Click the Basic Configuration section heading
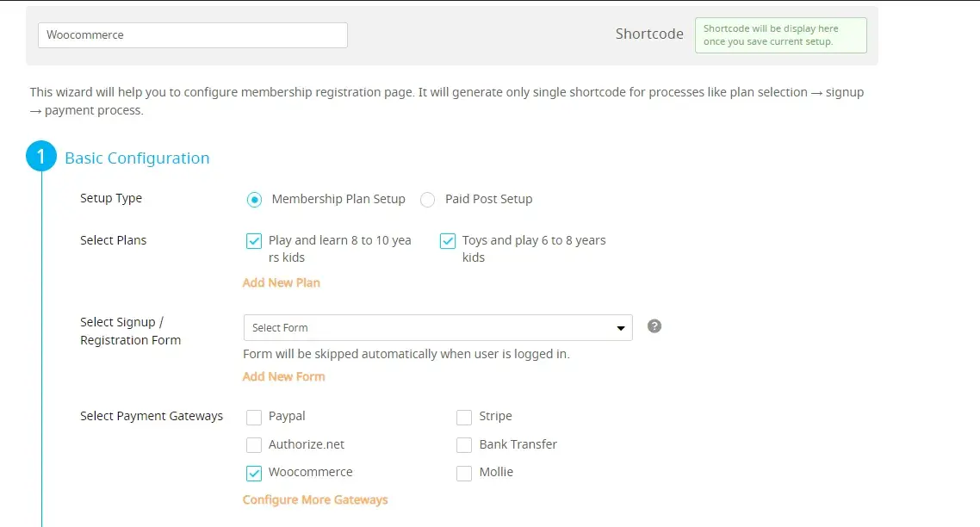Viewport: 980px width, 527px height. [x=137, y=158]
